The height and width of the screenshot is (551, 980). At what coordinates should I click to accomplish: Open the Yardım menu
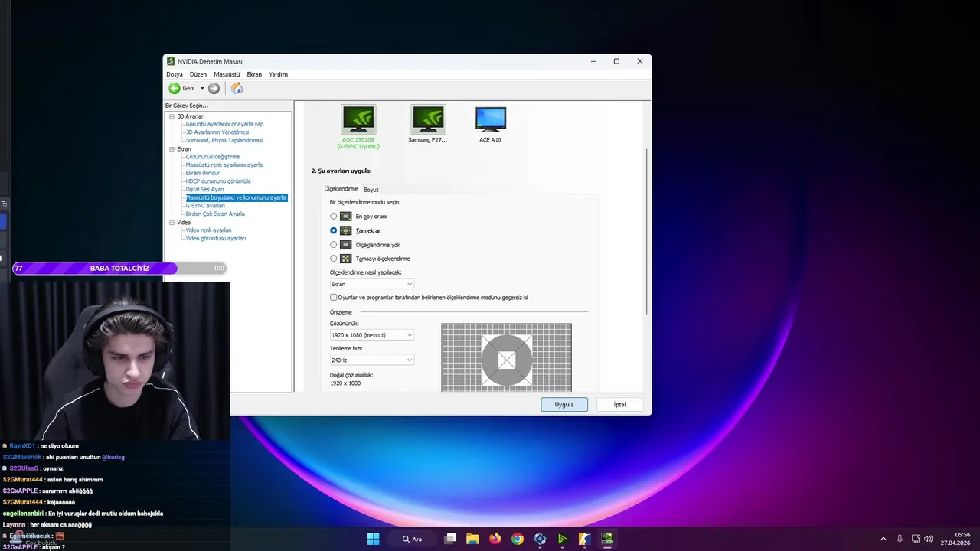coord(278,74)
